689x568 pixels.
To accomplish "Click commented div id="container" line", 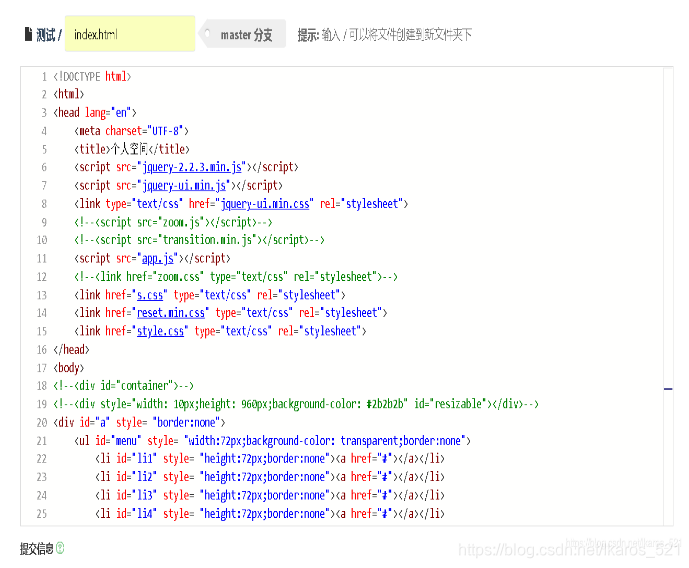I will [x=123, y=386].
